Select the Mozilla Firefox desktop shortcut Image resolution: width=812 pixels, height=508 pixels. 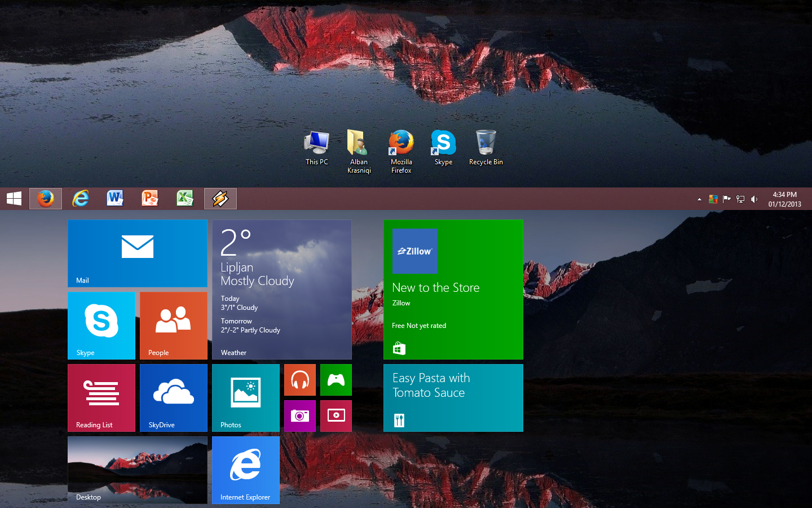pos(401,151)
